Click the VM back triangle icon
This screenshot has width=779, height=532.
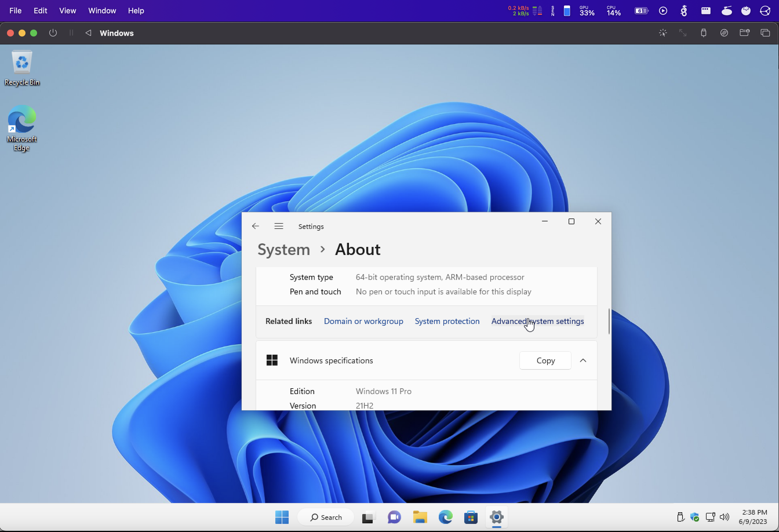coord(88,33)
